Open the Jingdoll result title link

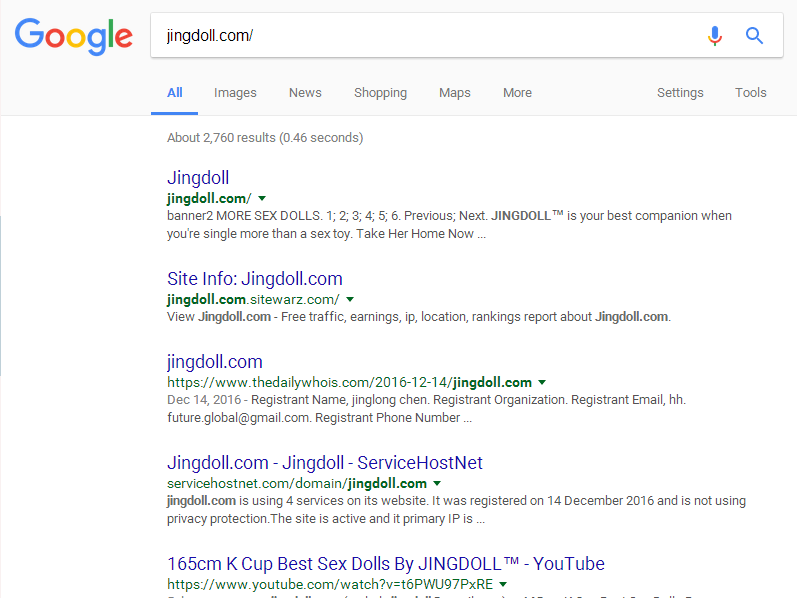pyautogui.click(x=198, y=177)
